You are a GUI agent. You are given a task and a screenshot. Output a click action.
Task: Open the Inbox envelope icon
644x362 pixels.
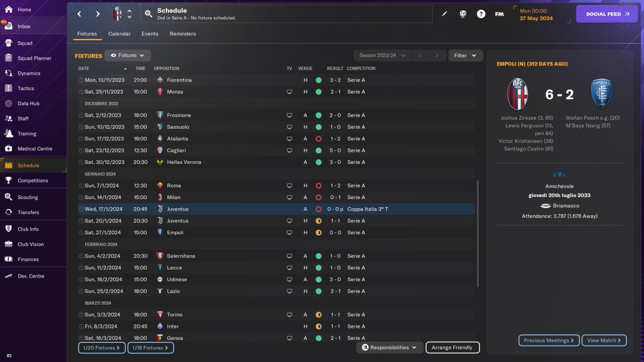tap(9, 26)
